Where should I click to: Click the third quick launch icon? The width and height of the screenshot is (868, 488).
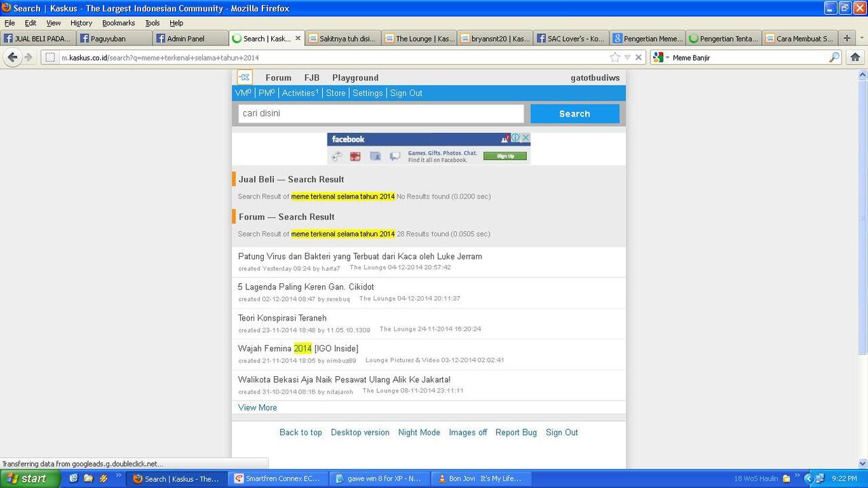coord(104,479)
